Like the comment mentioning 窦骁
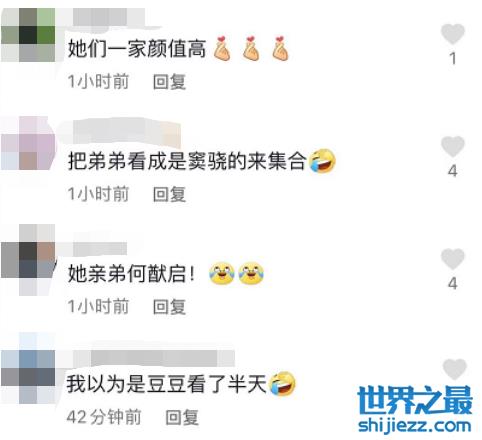The width and height of the screenshot is (482, 440). pos(453,146)
